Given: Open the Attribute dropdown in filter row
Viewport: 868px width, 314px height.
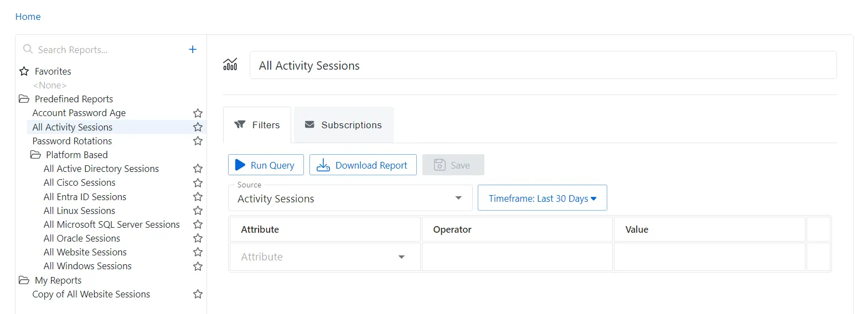Looking at the screenshot, I should tap(325, 257).
